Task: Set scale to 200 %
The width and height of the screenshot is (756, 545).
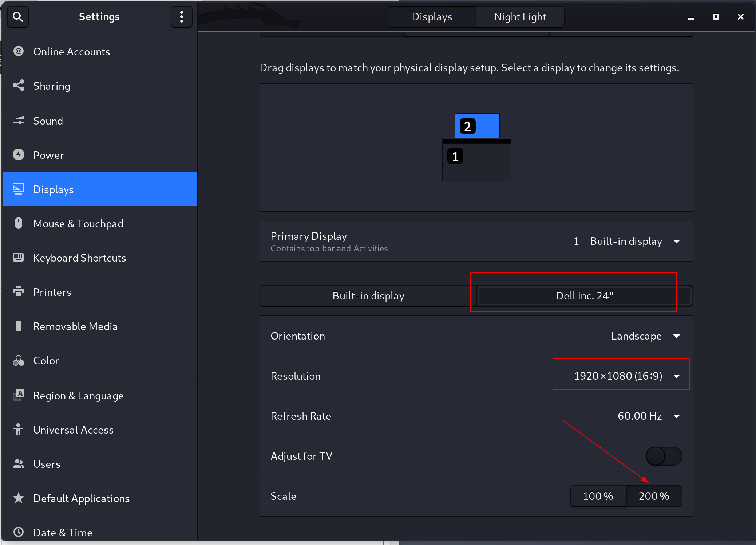Action: click(654, 496)
